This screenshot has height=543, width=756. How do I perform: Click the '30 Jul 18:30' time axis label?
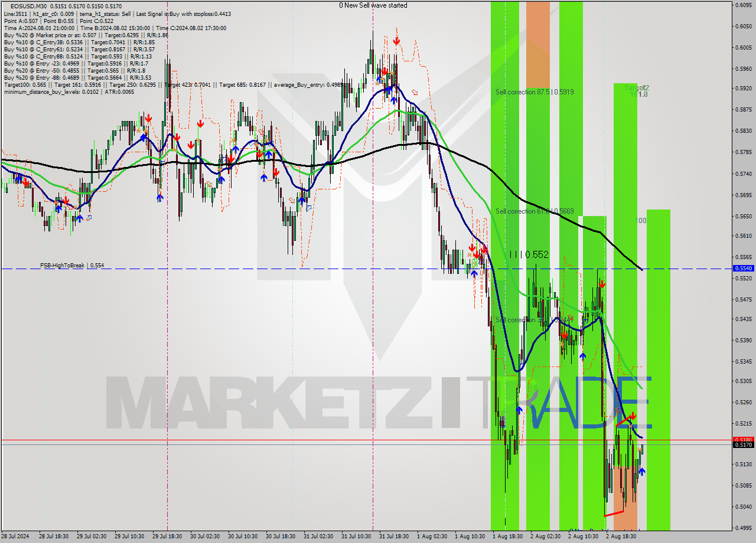(281, 537)
